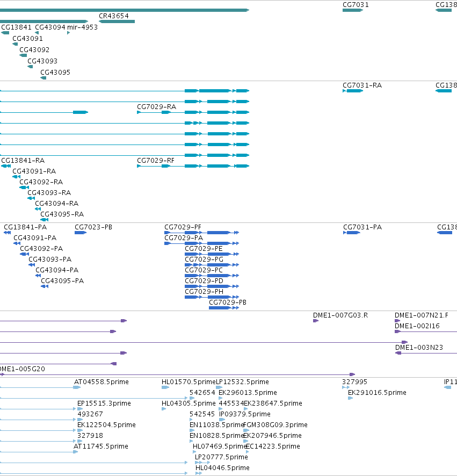457x476 pixels.
Task: Select the AT04558.5prime EST label
Action: [x=101, y=382]
